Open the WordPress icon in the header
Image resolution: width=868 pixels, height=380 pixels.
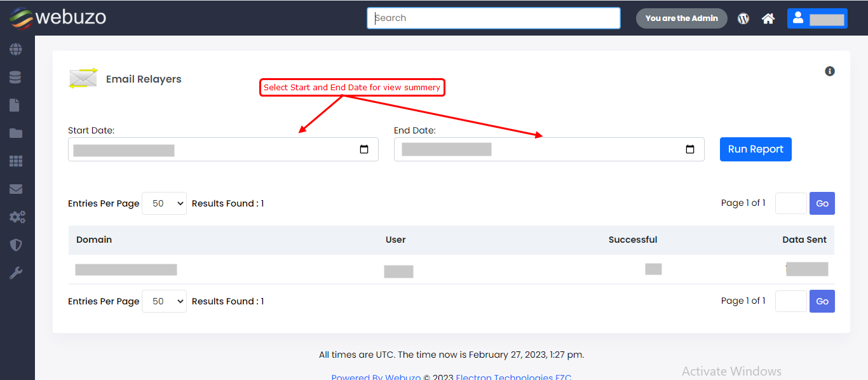[743, 18]
